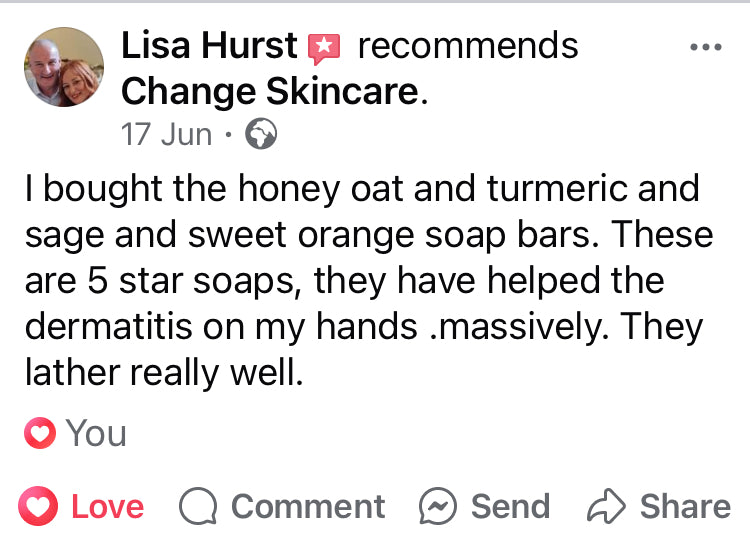
Task: Click the red recommendation star badge
Action: (x=324, y=46)
